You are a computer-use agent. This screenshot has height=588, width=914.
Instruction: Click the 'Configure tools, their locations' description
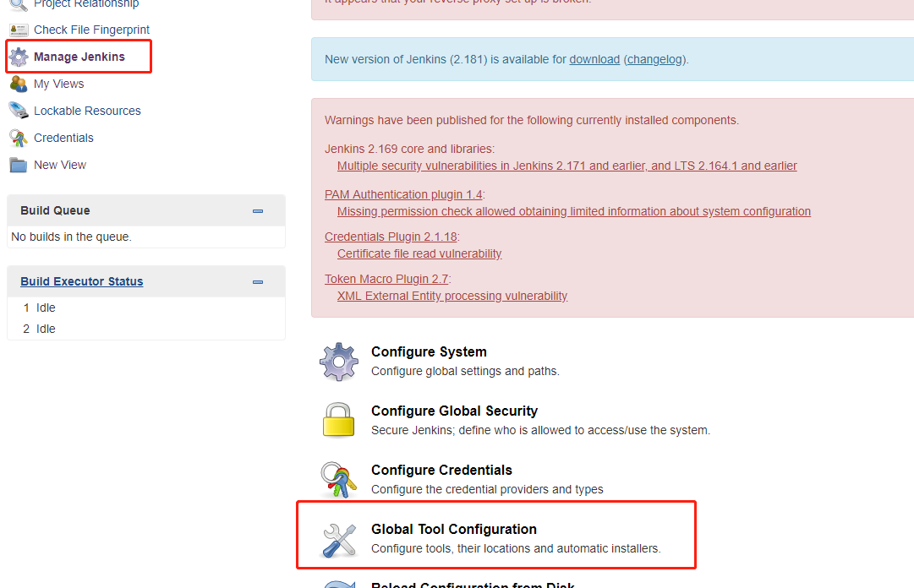click(516, 548)
